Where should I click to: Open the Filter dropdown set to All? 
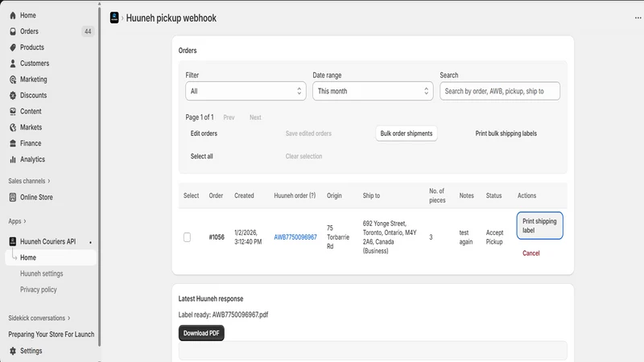[246, 91]
